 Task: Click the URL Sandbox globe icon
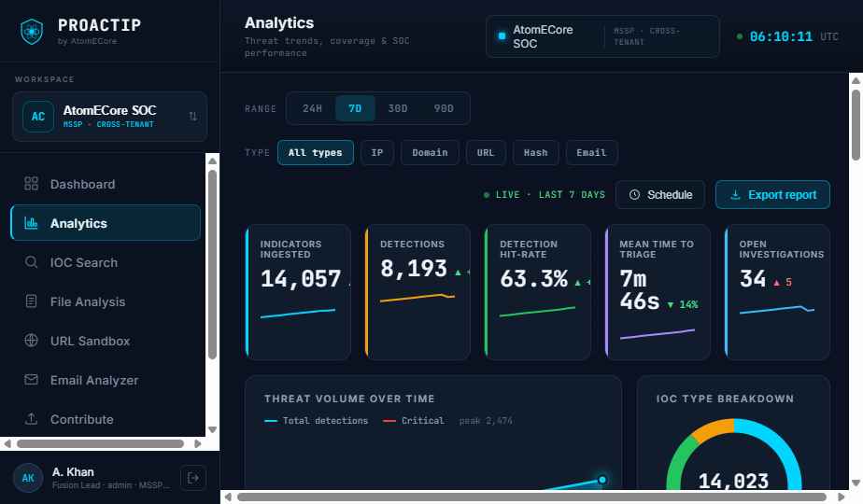pos(32,340)
